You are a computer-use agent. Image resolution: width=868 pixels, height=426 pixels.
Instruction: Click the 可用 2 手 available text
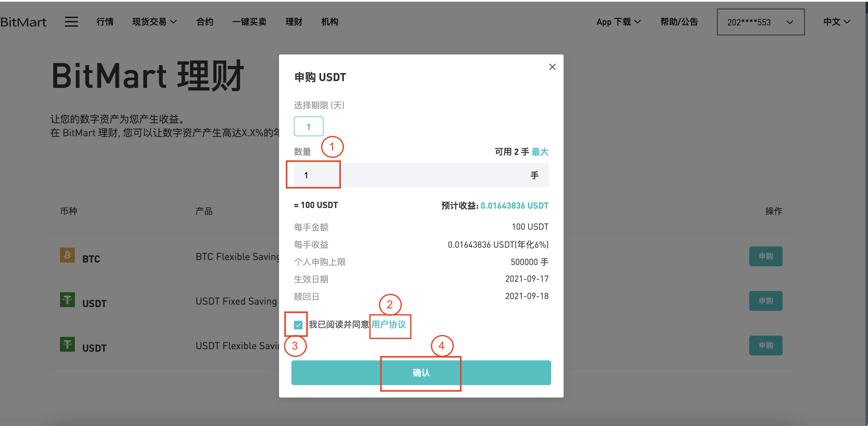pos(512,152)
